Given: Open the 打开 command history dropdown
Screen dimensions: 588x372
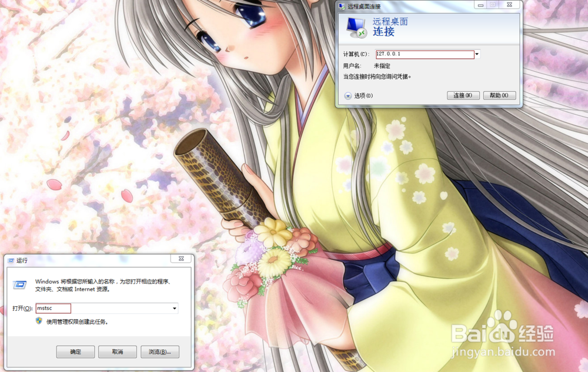Looking at the screenshot, I should point(175,309).
